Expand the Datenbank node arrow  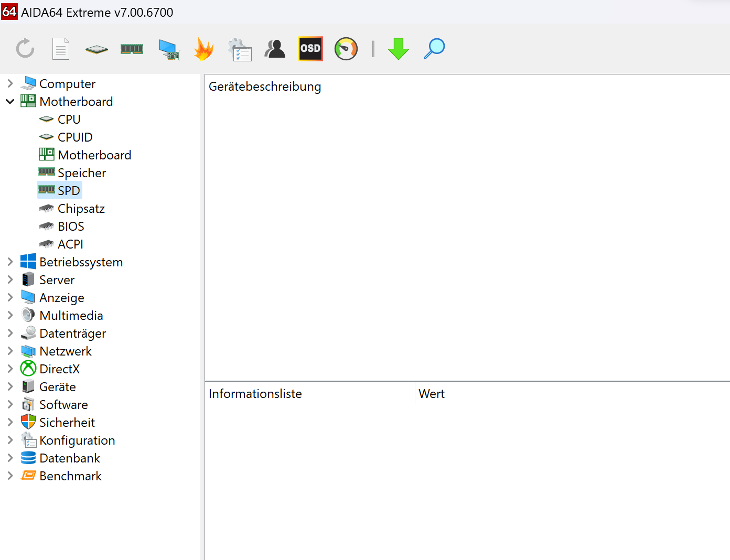tap(10, 458)
